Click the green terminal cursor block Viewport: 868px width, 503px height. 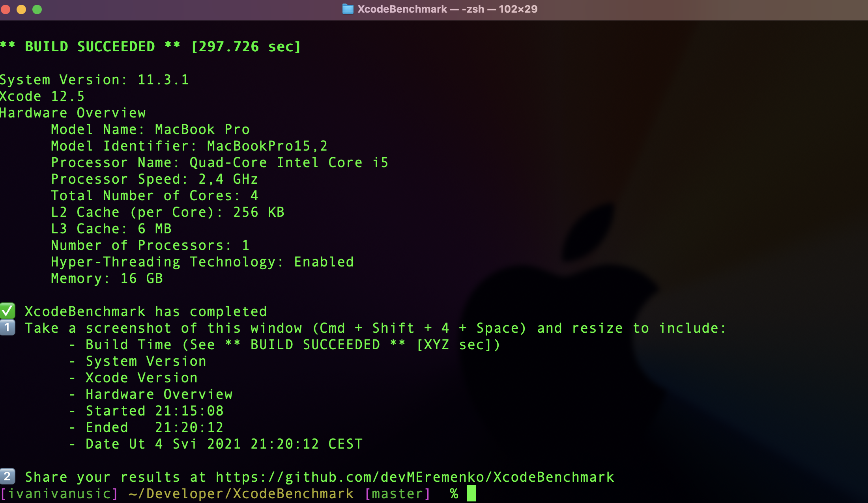click(471, 494)
